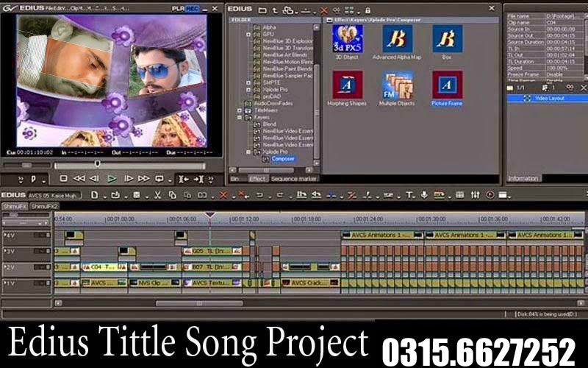Play the preview in the player
The width and height of the screenshot is (588, 368).
point(112,179)
